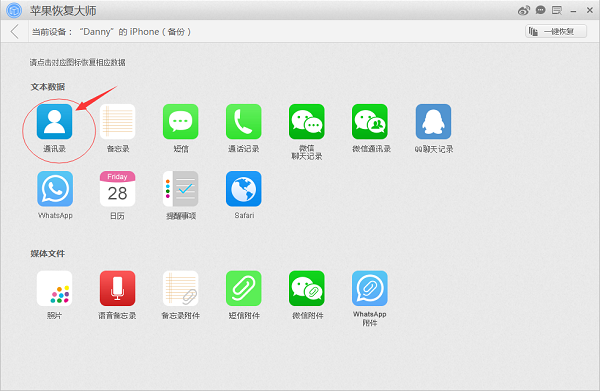Go back using the left arrow
This screenshot has width=600, height=391.
[x=15, y=31]
